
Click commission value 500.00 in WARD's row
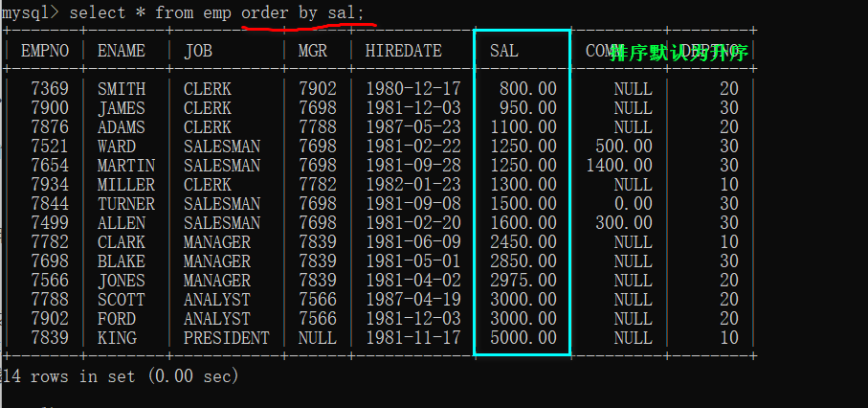[x=624, y=147]
